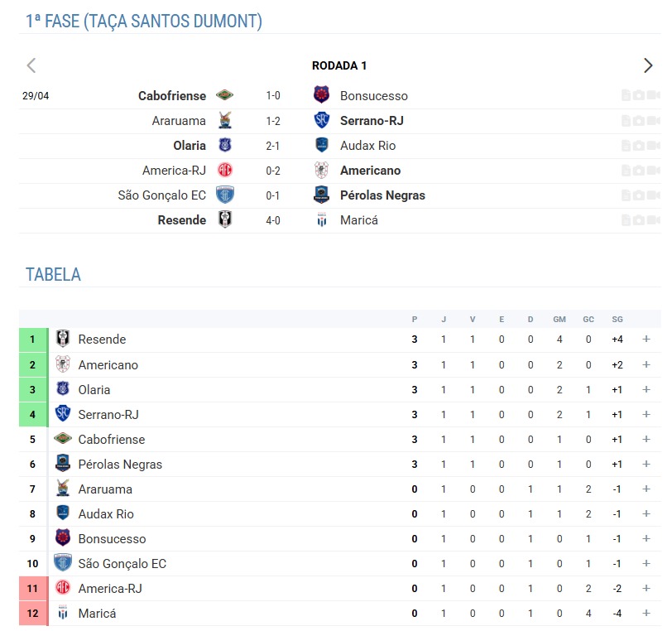Viewport: 672px width, 631px height.
Task: Click video icon for Olaria vs Audax Rio
Action: pos(651,146)
